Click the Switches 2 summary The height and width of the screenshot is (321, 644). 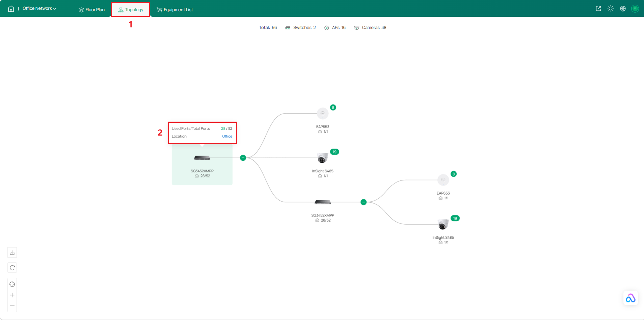point(301,27)
